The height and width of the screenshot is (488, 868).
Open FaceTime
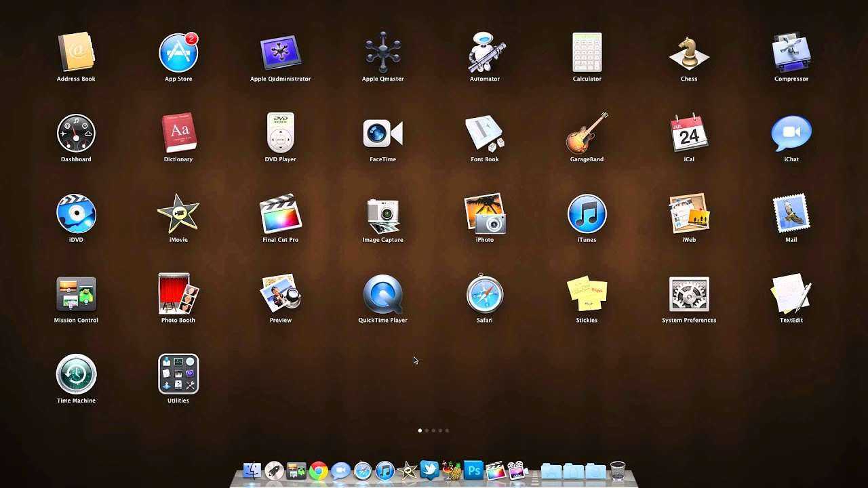[x=382, y=133]
